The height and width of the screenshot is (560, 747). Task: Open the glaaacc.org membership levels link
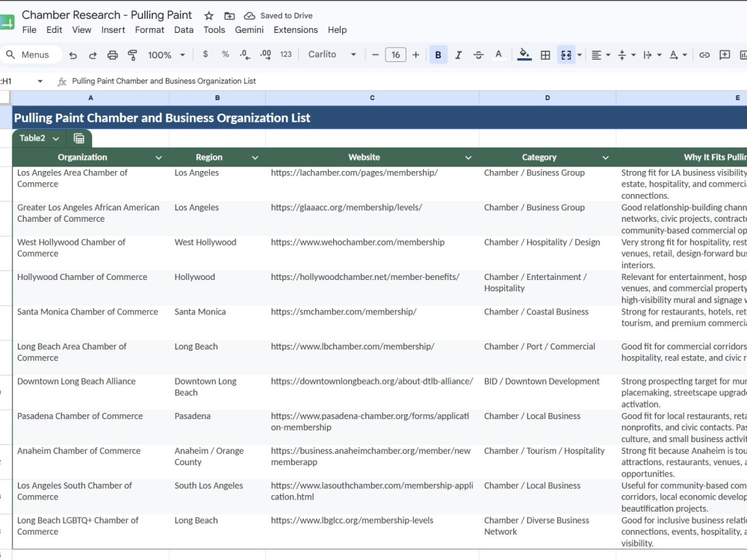pos(347,208)
